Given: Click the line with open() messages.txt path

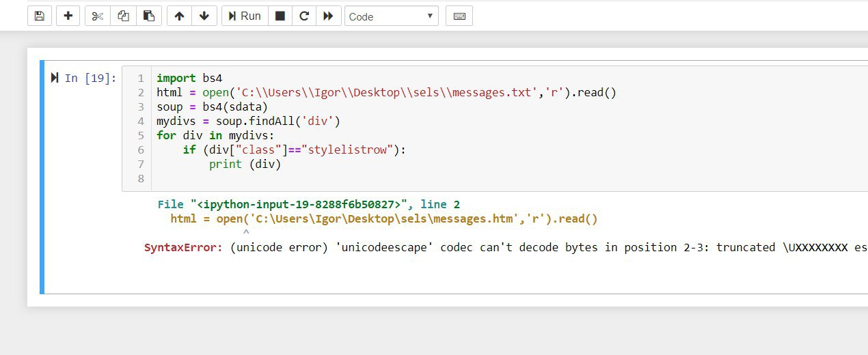Looking at the screenshot, I should pyautogui.click(x=386, y=93).
